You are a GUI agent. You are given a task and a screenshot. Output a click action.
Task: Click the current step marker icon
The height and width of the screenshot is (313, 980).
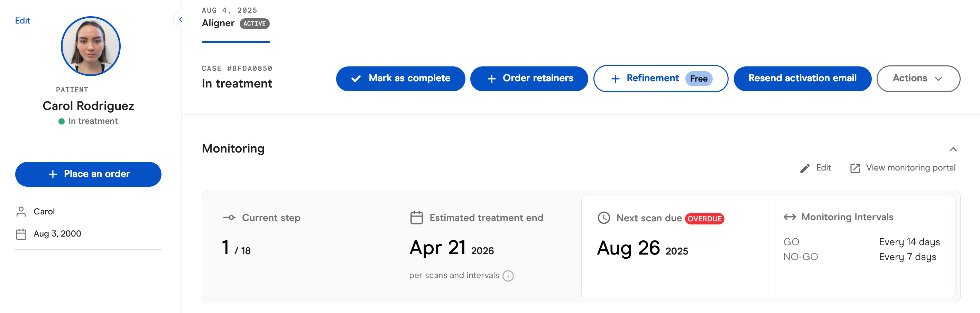pos(229,218)
